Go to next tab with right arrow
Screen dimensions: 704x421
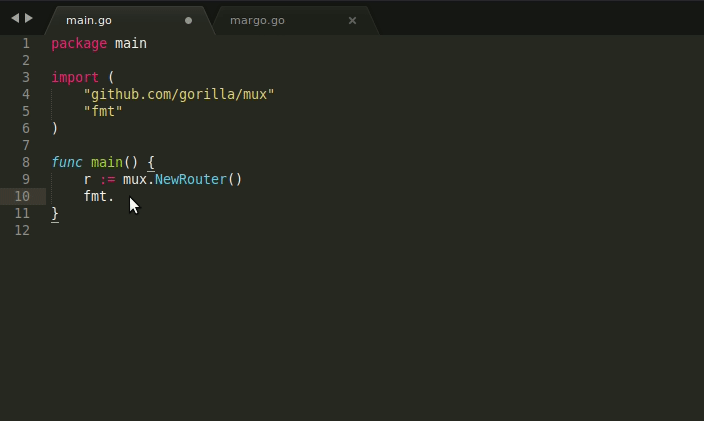click(x=29, y=18)
